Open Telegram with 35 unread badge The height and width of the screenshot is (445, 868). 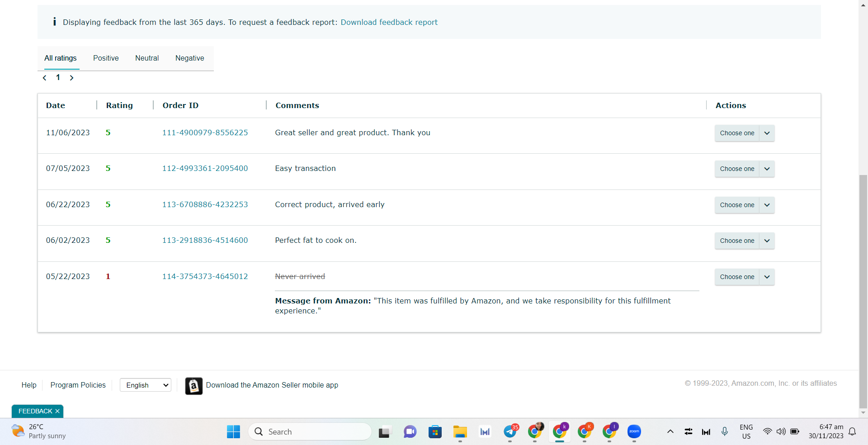coord(510,432)
